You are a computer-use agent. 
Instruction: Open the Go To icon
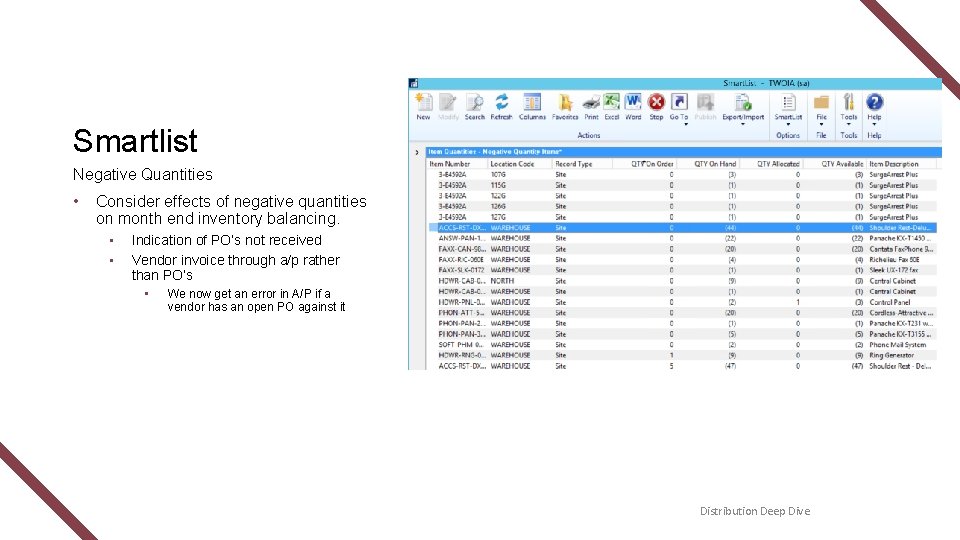(x=679, y=102)
